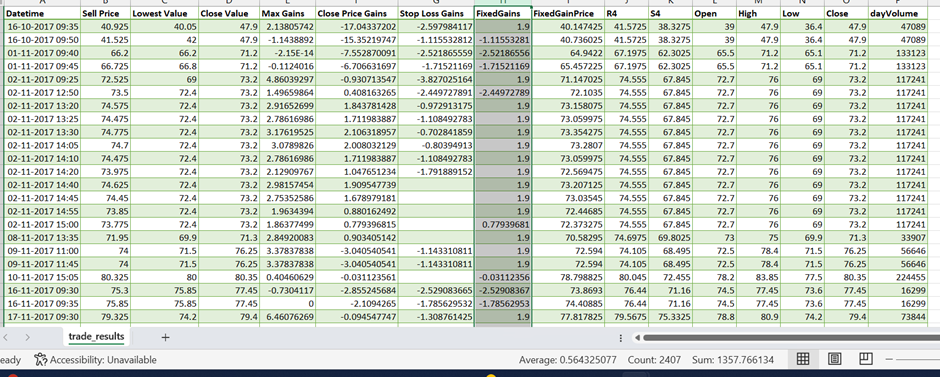The image size is (940, 377).
Task: Select S4 cell 69.8025
Action: 670,237
